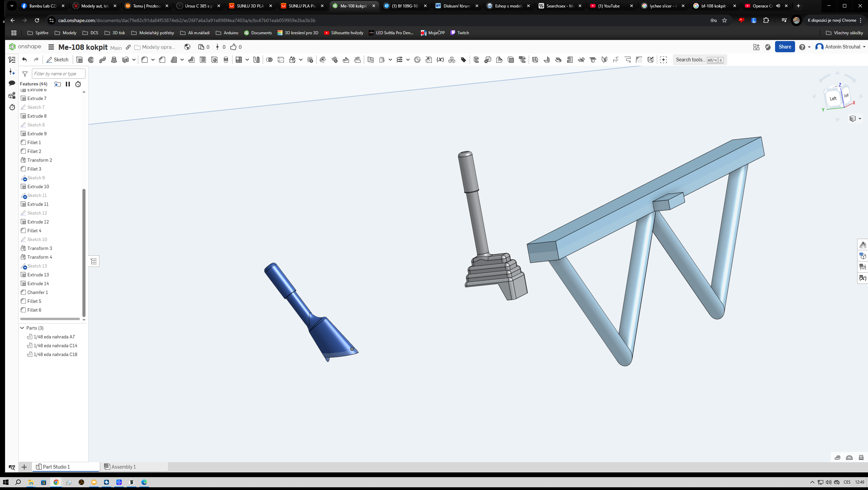868x490 pixels.
Task: Open the view cube display options dropdown
Action: point(860,119)
